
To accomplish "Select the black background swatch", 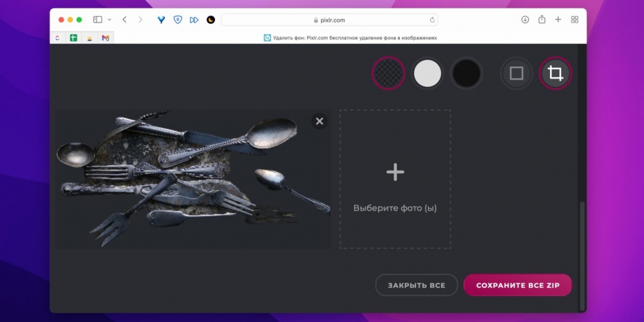I will 466,73.
